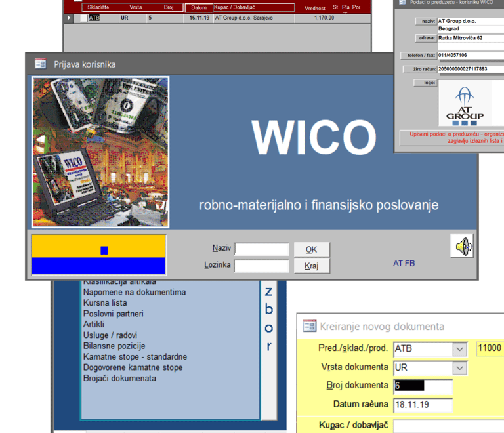Click the Beograd city field

[x=471, y=29]
